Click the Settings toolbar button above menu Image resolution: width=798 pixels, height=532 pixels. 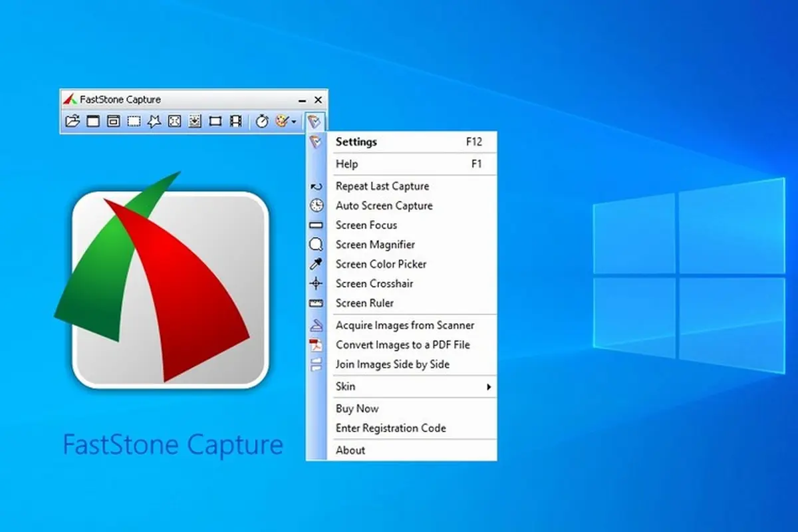(315, 121)
